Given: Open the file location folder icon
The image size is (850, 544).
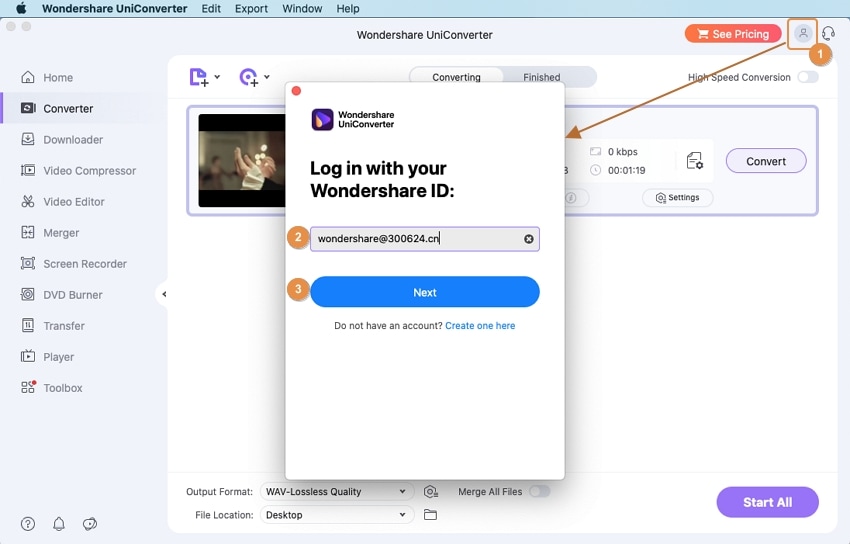Looking at the screenshot, I should (x=430, y=515).
